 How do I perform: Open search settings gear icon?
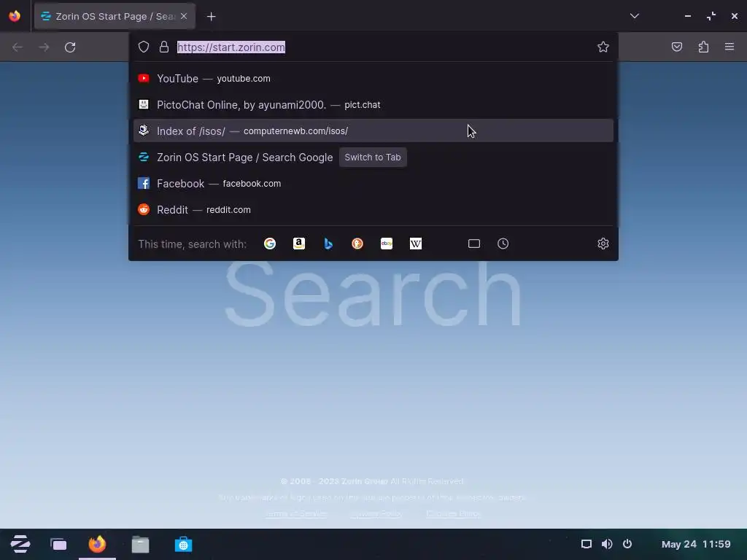coord(603,244)
